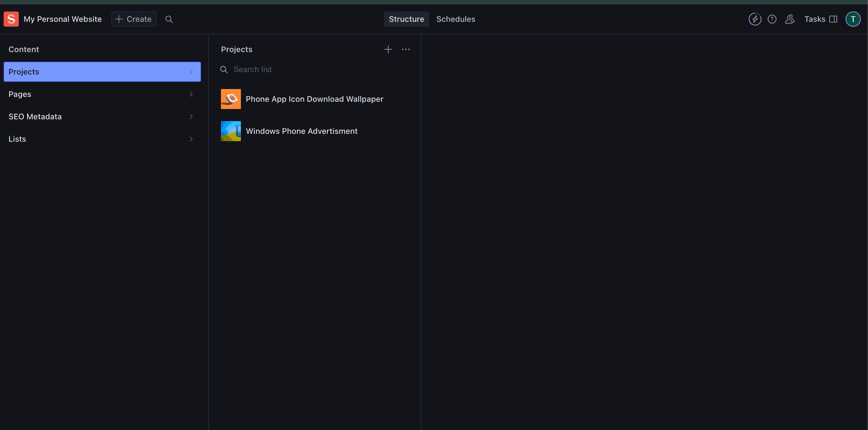This screenshot has width=868, height=430.
Task: Open the lightning bolt AI assist icon
Action: click(755, 19)
